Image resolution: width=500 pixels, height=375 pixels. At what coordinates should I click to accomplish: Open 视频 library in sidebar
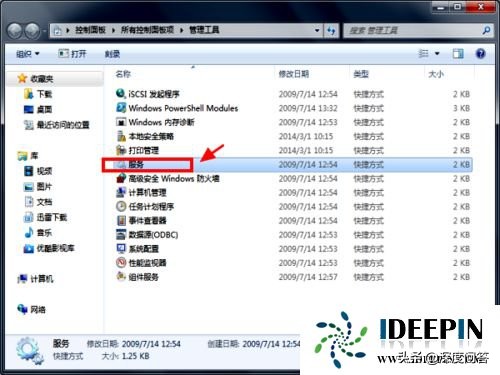(x=38, y=171)
